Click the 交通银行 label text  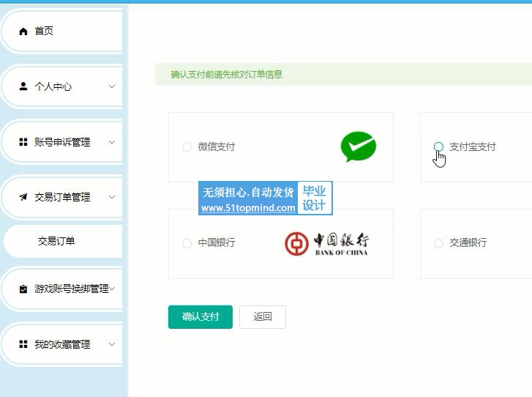(468, 243)
